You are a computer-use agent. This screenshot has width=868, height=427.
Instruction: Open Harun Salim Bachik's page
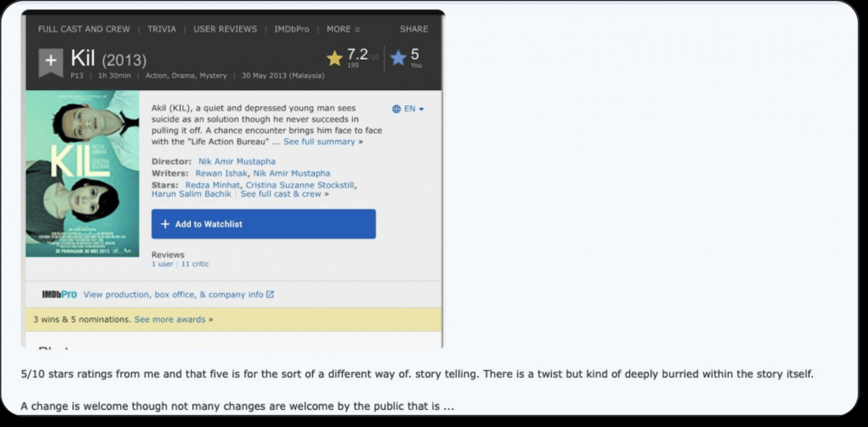[x=191, y=194]
